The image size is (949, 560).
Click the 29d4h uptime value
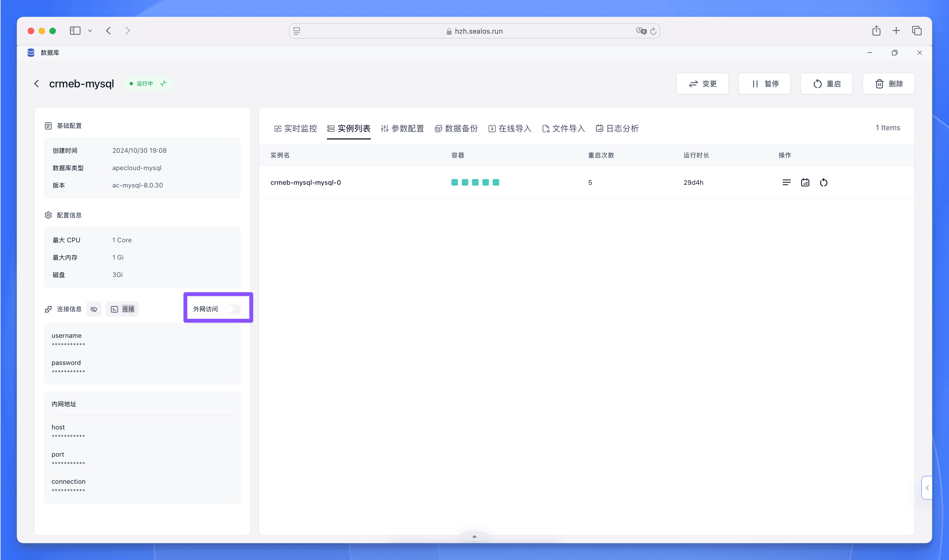pyautogui.click(x=693, y=183)
